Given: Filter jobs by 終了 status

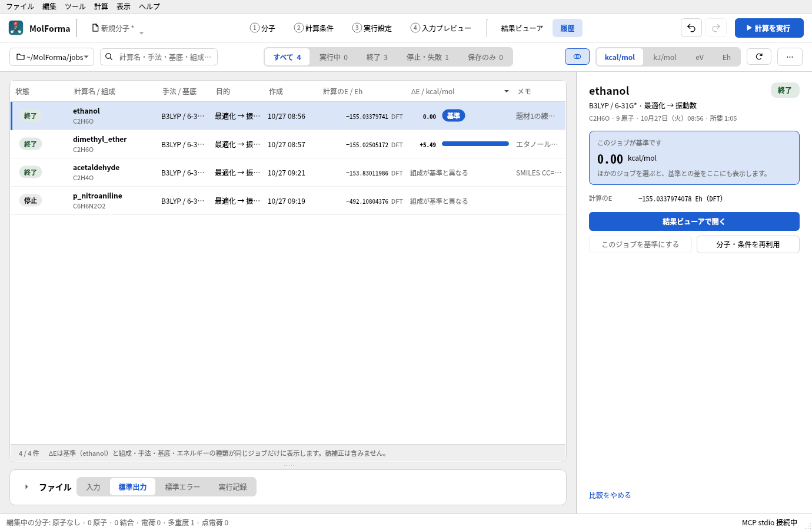Looking at the screenshot, I should tap(377, 57).
